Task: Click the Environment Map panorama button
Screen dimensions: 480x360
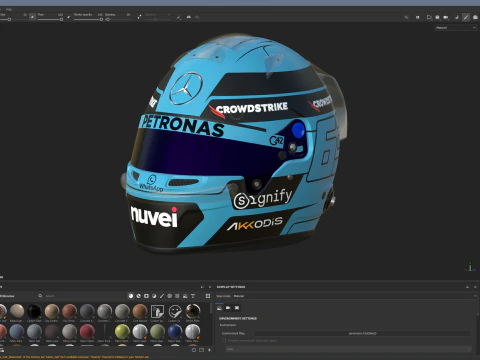Action: tap(363, 333)
